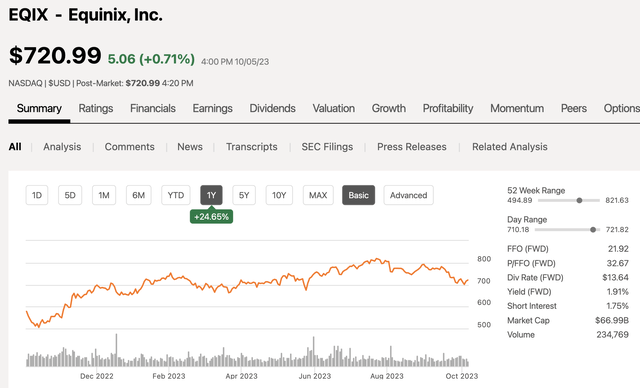Click the Market Cap value $66.99B

612,320
